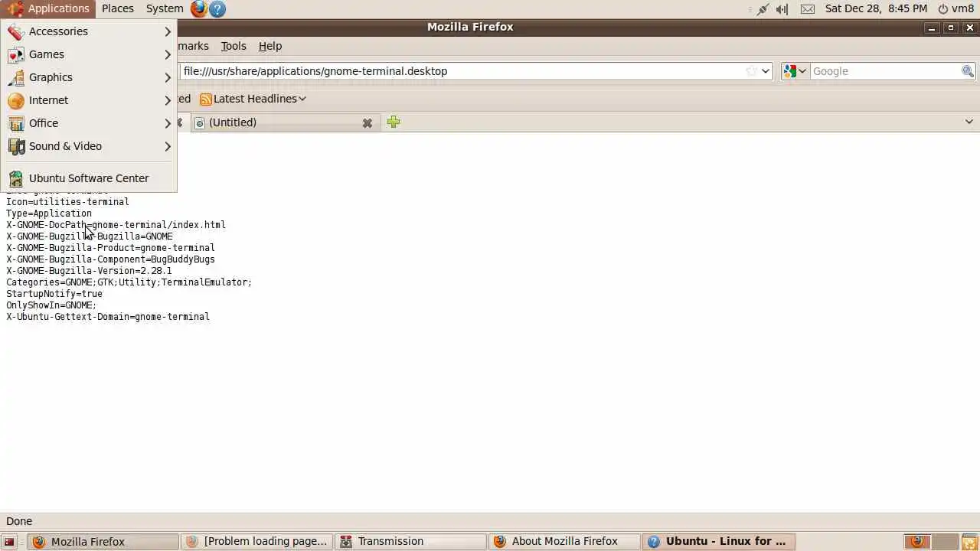Open the Trash icon in bottom panel

[x=969, y=542]
